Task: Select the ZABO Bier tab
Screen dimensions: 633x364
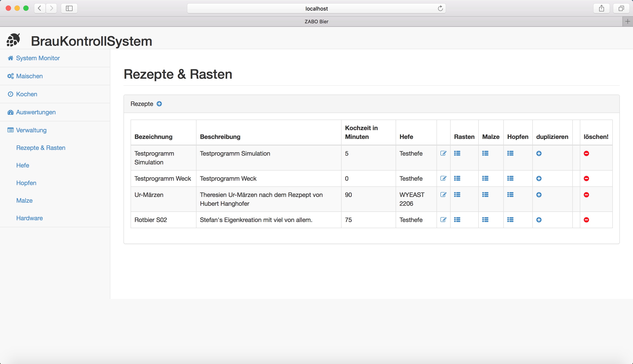Action: coord(311,22)
